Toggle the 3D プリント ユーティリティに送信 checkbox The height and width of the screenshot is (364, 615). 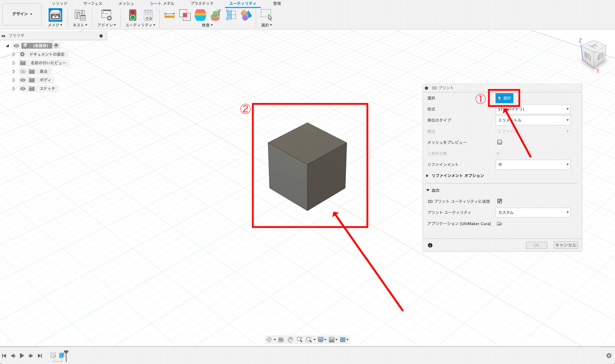click(500, 201)
